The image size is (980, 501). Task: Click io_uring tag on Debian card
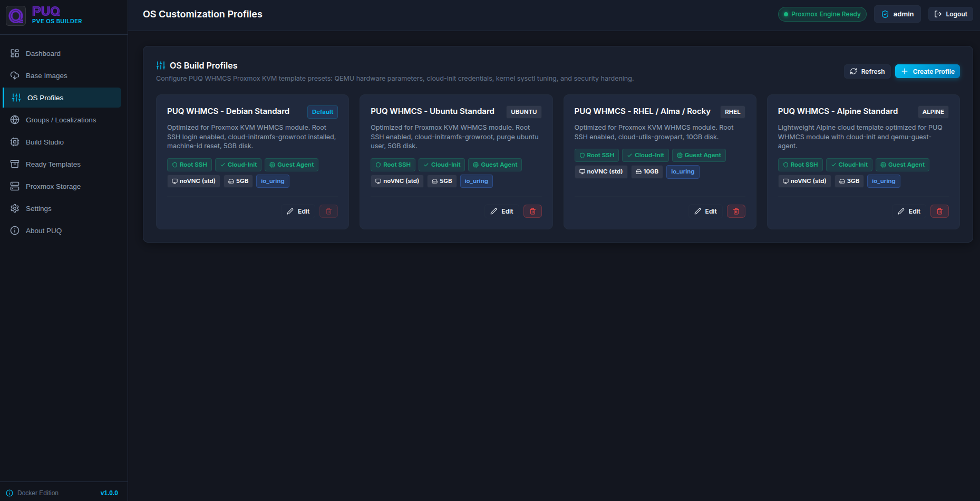click(273, 181)
